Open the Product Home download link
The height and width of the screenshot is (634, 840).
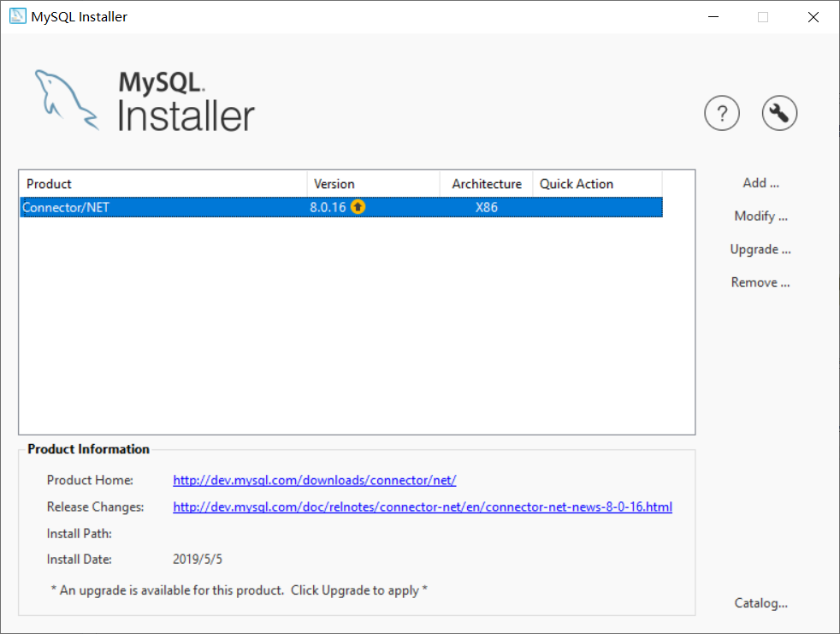(x=315, y=480)
